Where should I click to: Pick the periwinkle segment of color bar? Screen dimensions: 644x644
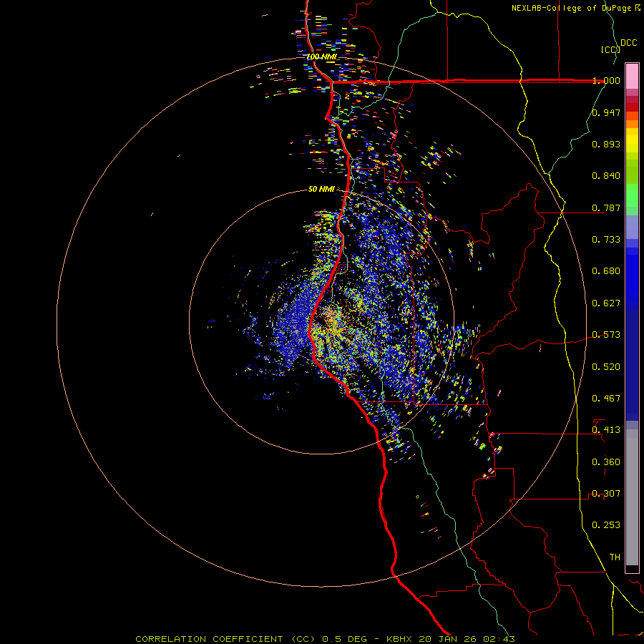(x=632, y=227)
